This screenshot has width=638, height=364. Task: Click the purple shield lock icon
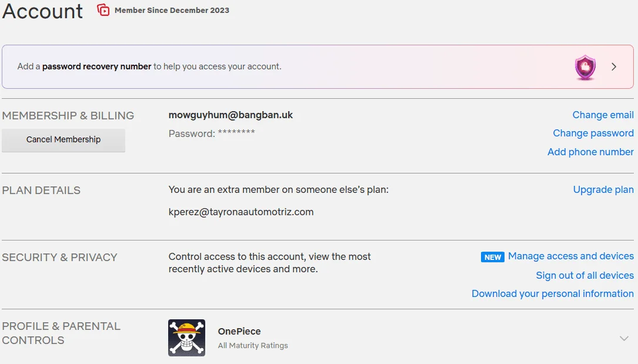[585, 67]
